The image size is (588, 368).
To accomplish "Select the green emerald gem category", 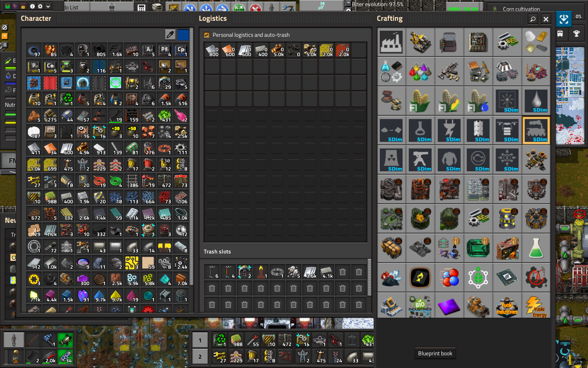I will pos(479,248).
